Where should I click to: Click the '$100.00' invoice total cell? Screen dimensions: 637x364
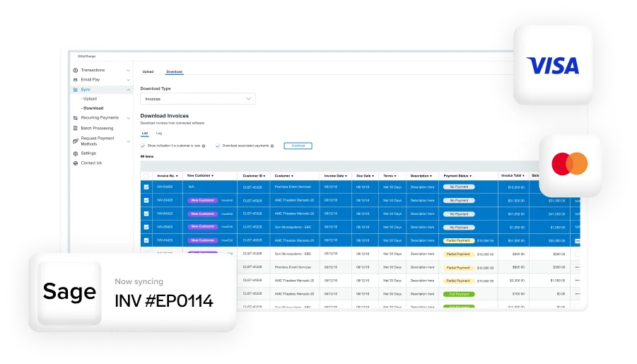[x=518, y=294]
